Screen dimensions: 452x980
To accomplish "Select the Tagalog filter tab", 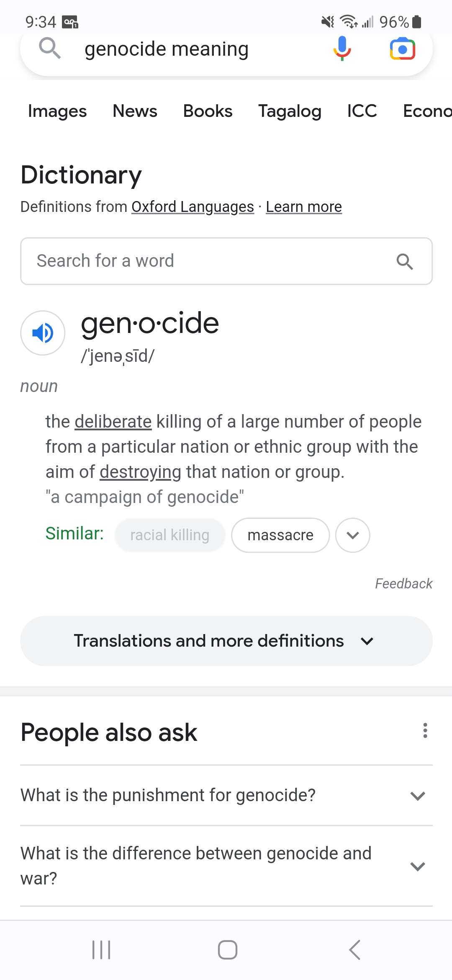I will click(290, 111).
